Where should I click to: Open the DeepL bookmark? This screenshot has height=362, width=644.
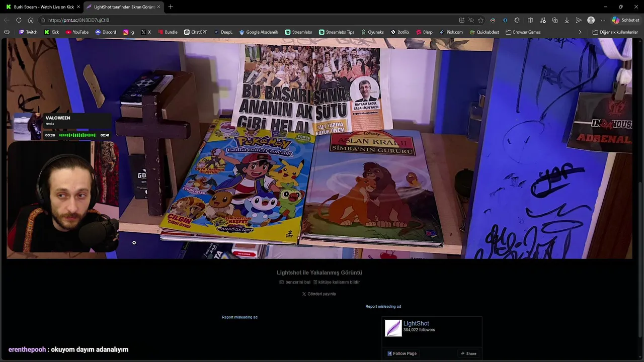pyautogui.click(x=223, y=32)
